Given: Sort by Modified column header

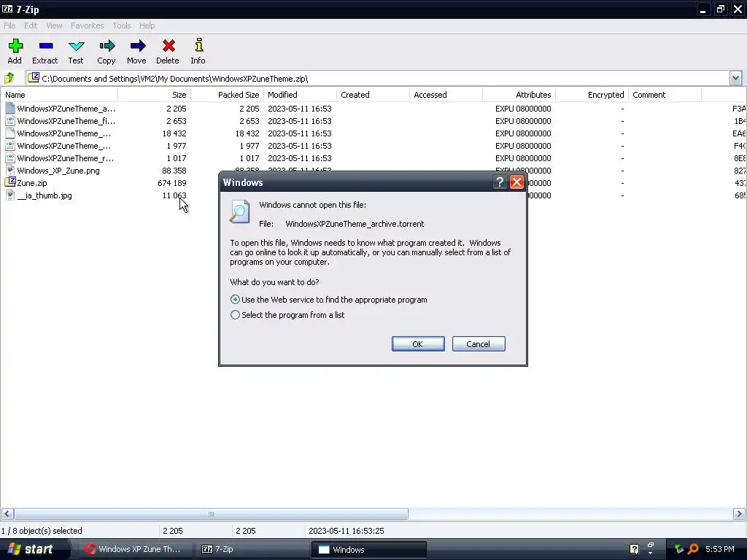Looking at the screenshot, I should [x=300, y=95].
